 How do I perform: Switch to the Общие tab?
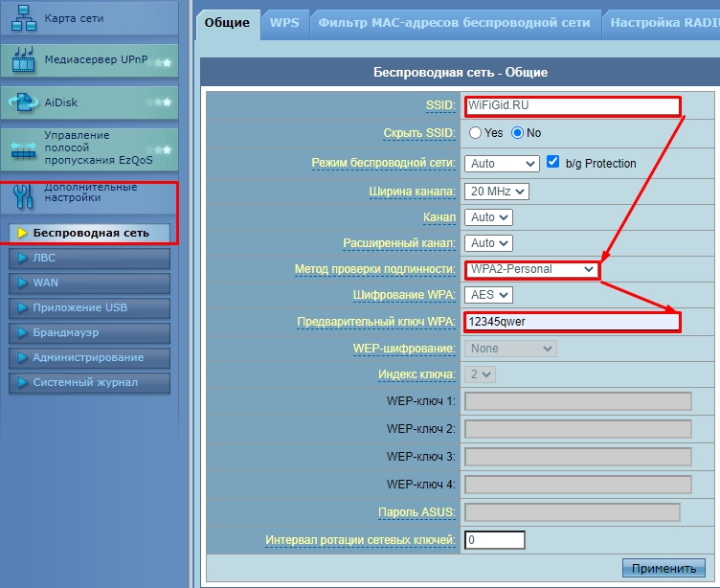tap(227, 23)
